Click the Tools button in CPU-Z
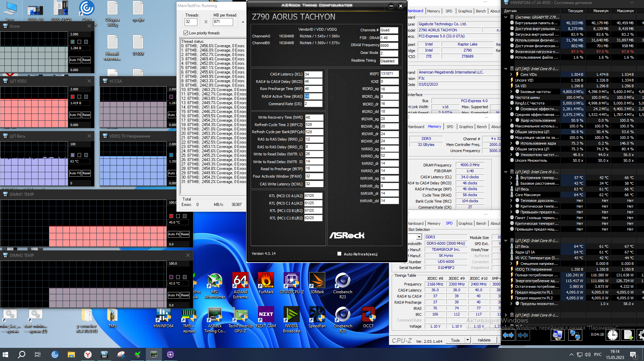The image size is (644, 361). click(x=455, y=340)
